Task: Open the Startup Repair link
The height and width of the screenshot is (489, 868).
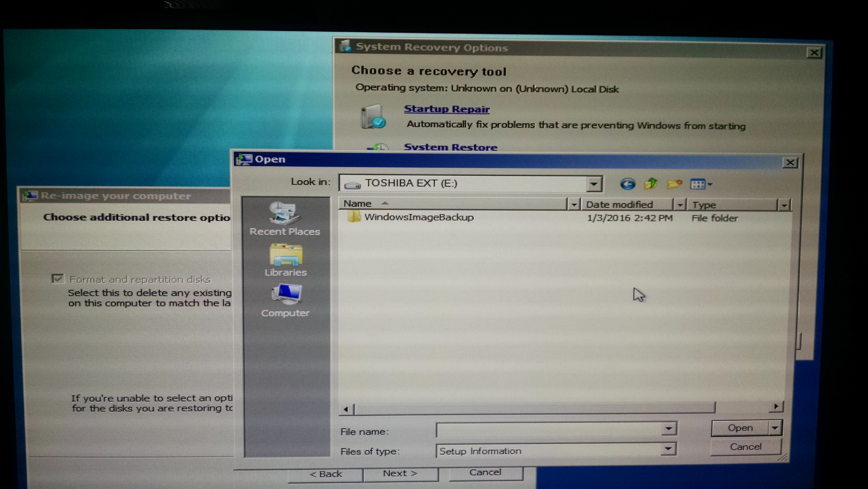Action: click(447, 109)
